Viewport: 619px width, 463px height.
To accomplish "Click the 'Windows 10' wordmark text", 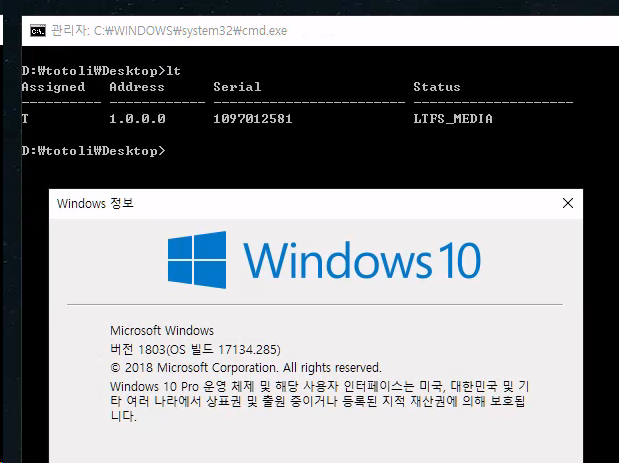I will click(362, 261).
